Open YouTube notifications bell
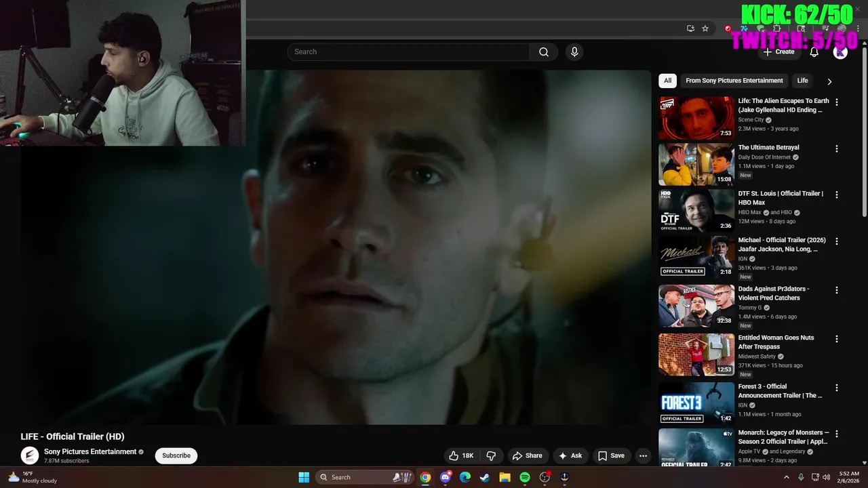Screen dimensions: 868x488 tap(814, 52)
